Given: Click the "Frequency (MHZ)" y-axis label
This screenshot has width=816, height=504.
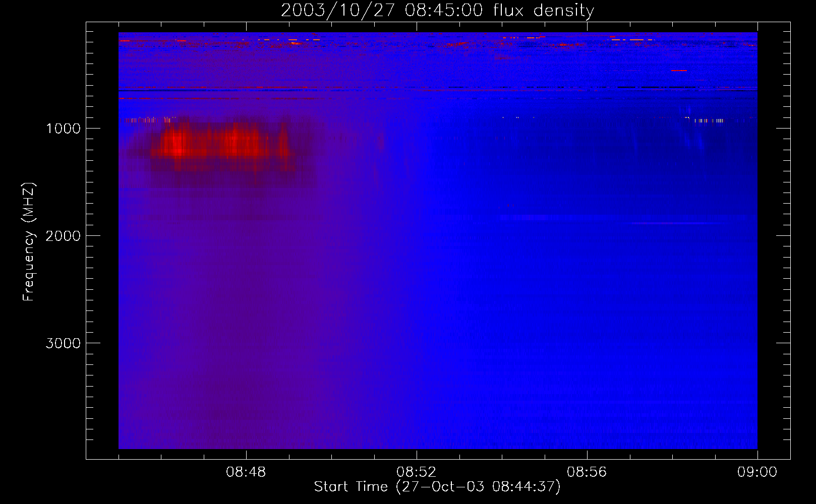Looking at the screenshot, I should pyautogui.click(x=29, y=242).
